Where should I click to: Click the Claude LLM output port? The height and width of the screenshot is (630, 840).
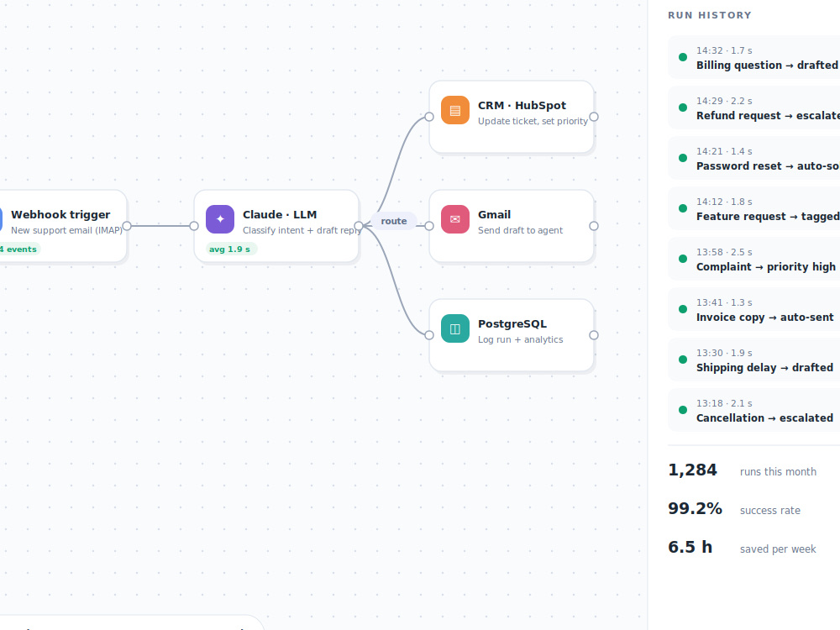pos(359,226)
